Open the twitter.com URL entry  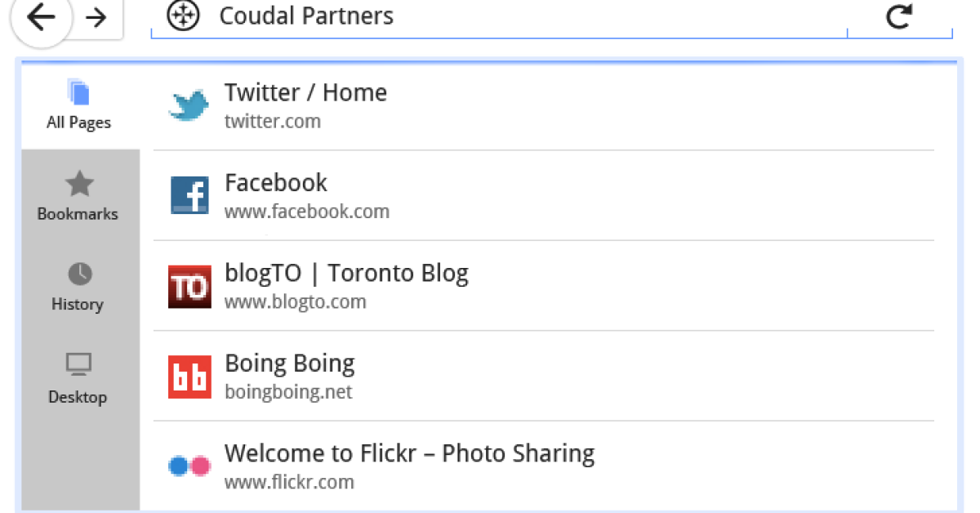273,122
